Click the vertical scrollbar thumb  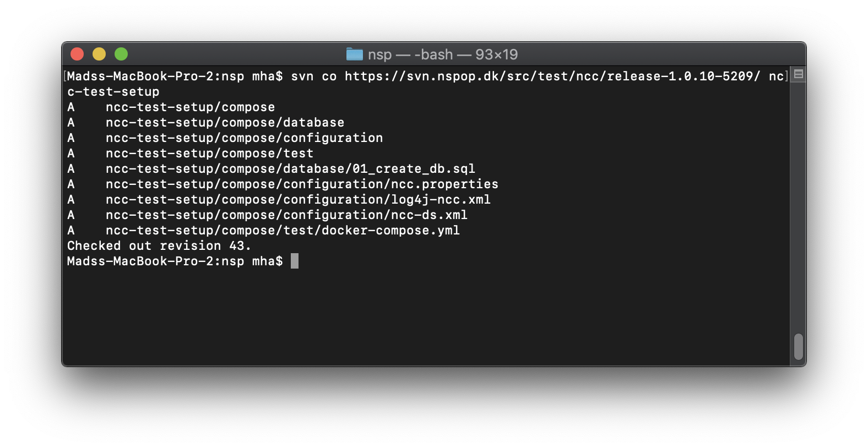(x=799, y=346)
